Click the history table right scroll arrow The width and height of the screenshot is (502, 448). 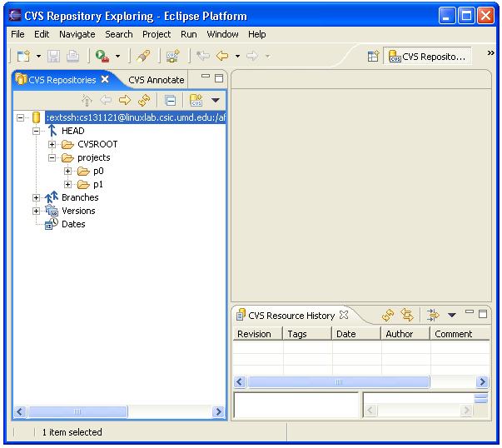tap(482, 381)
